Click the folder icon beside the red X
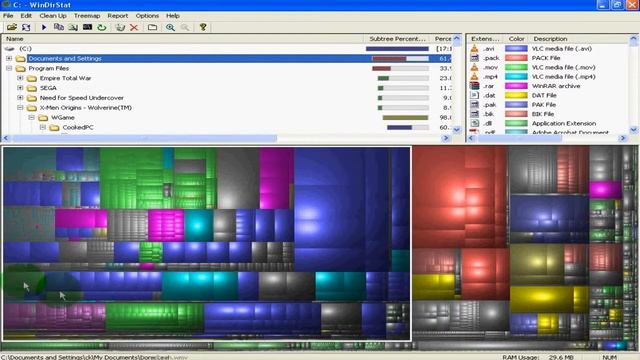The image size is (640, 360). coord(152,27)
